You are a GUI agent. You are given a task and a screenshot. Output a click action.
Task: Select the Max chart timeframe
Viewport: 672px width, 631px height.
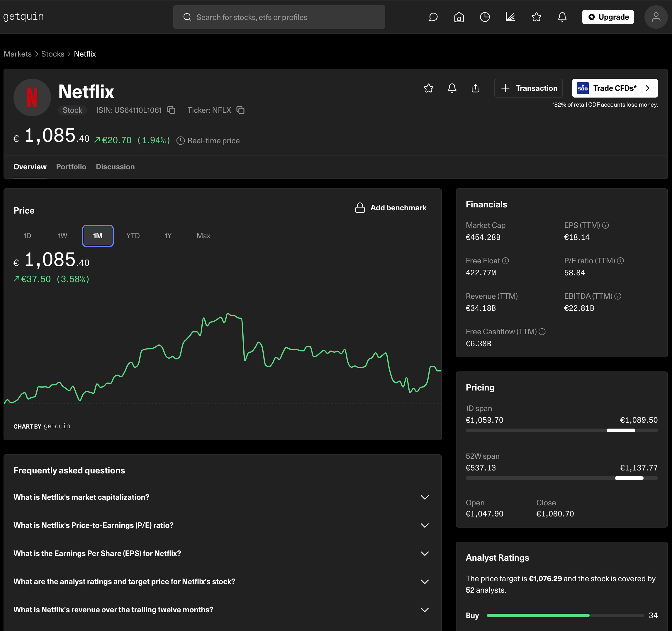[203, 236]
